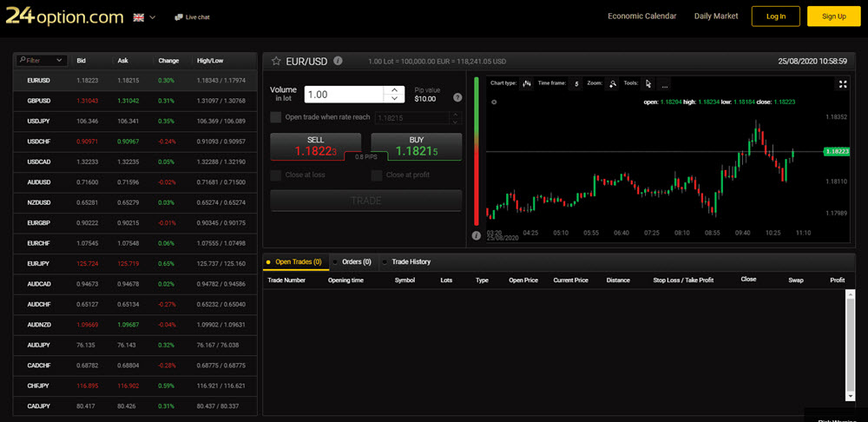Switch to the Orders (0) tab

point(354,262)
